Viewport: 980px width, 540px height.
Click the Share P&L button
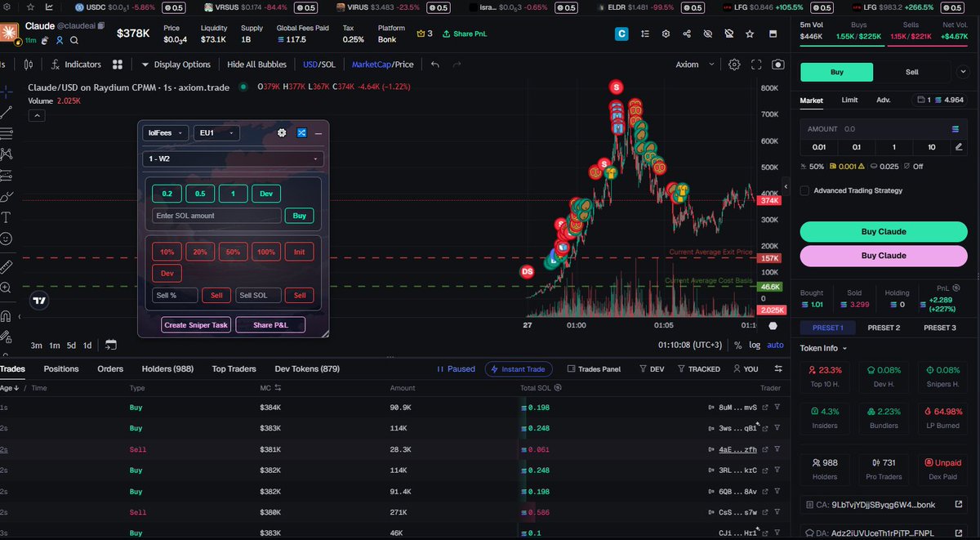(269, 325)
